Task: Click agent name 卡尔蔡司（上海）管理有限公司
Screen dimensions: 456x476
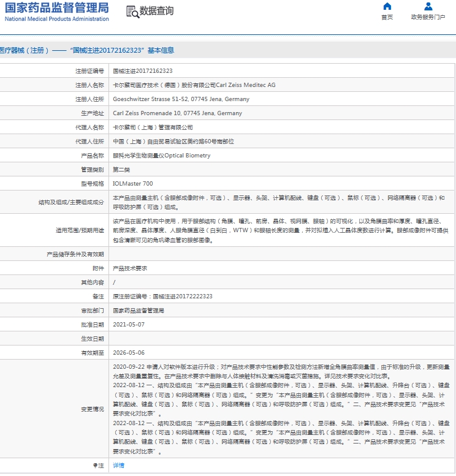Action: coord(153,127)
